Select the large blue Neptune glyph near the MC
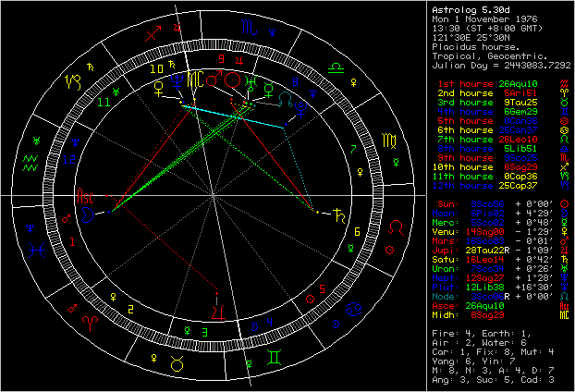Screen dimensions: 575x392 coord(177,81)
